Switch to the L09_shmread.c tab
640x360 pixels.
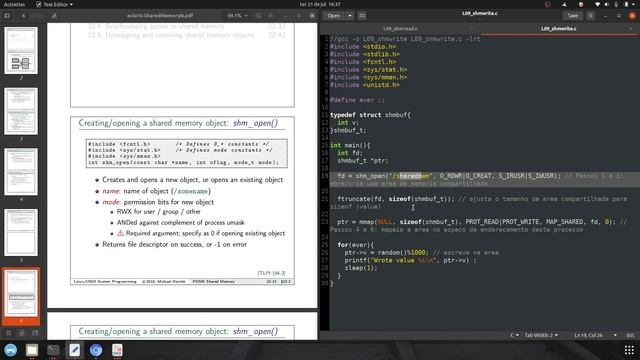pos(400,29)
